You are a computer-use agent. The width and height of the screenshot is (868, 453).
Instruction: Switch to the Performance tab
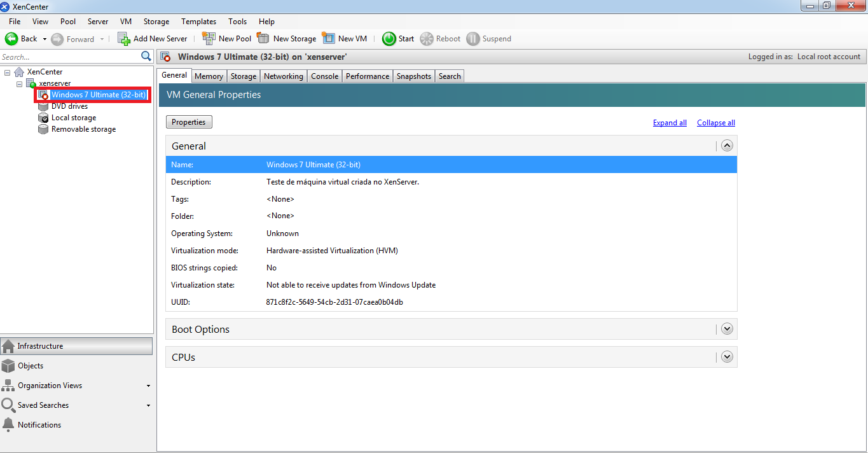pos(368,76)
